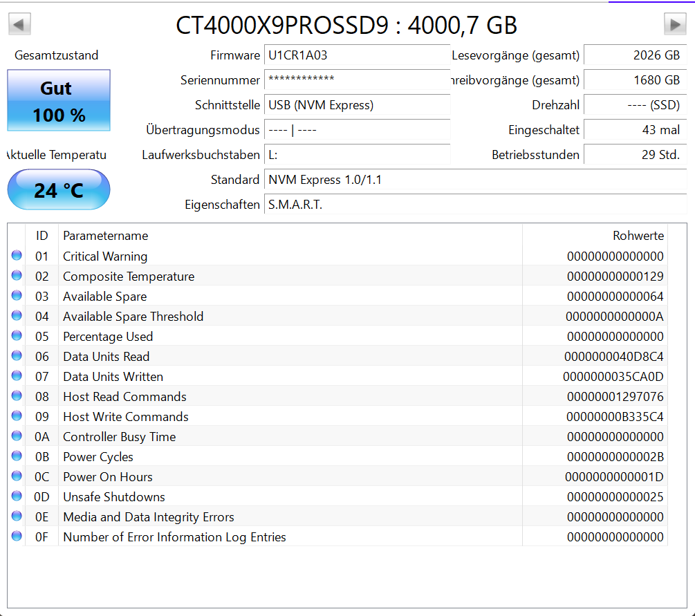This screenshot has width=695, height=616.
Task: Click the status dot for Critical Warning
Action: click(17, 255)
